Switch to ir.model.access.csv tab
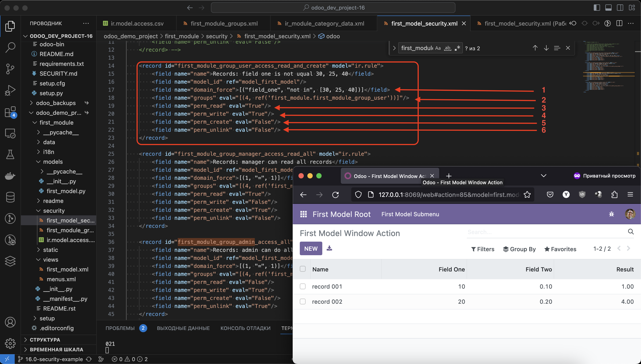This screenshot has width=641, height=364. pos(137,24)
